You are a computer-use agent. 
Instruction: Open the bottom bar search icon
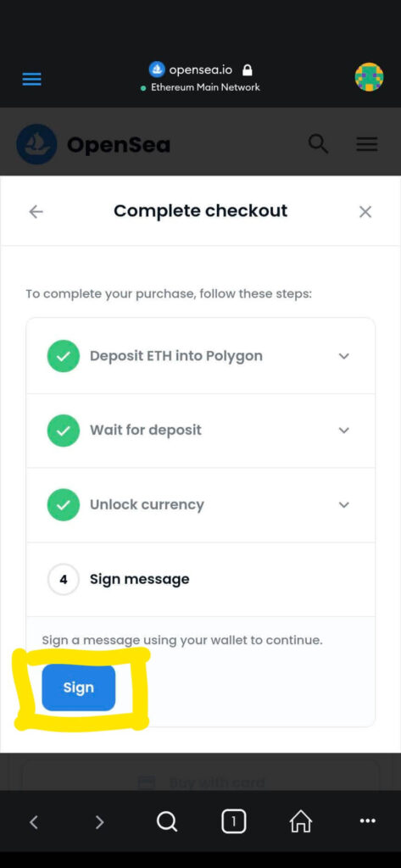pyautogui.click(x=167, y=822)
